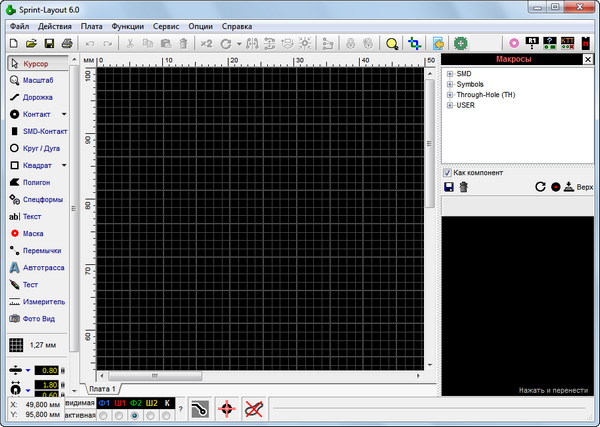
Task: Expand the Through-Hole (TH) tree node
Action: point(450,94)
